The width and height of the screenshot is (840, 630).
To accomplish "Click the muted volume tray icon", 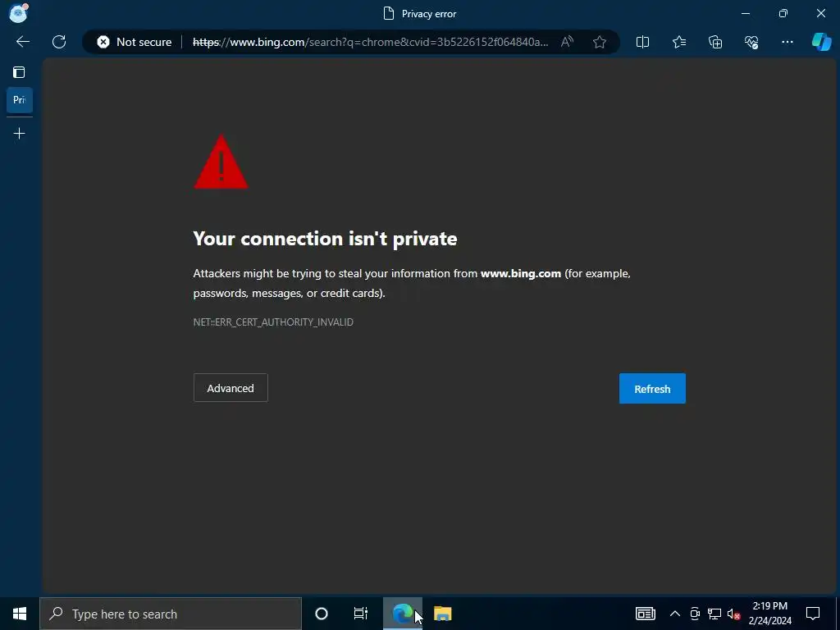I will point(733,614).
